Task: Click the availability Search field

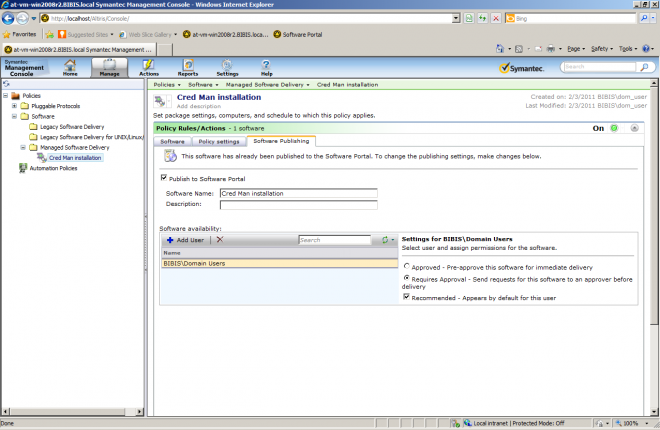Action: 335,240
